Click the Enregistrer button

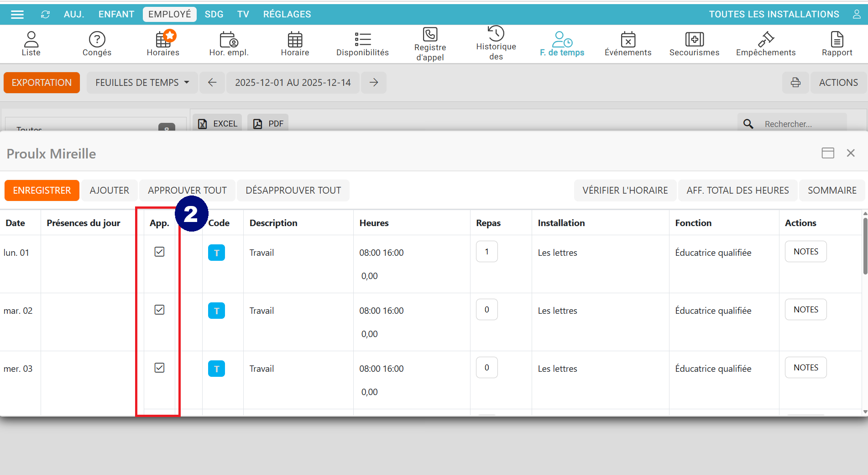[x=42, y=190]
